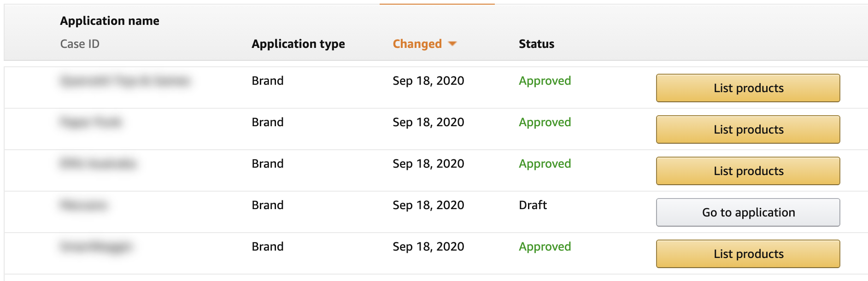Open the Draft row's blurred application name
The width and height of the screenshot is (868, 281).
click(x=83, y=205)
